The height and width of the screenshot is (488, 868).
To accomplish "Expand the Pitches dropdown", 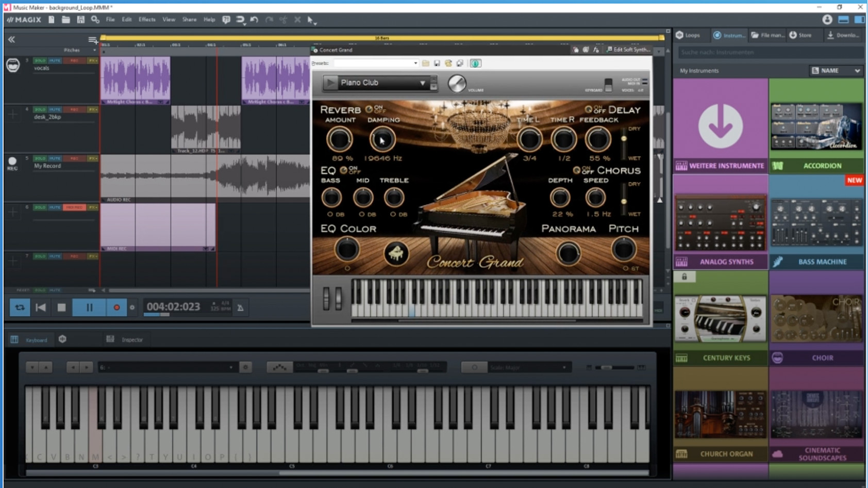I will tap(94, 50).
